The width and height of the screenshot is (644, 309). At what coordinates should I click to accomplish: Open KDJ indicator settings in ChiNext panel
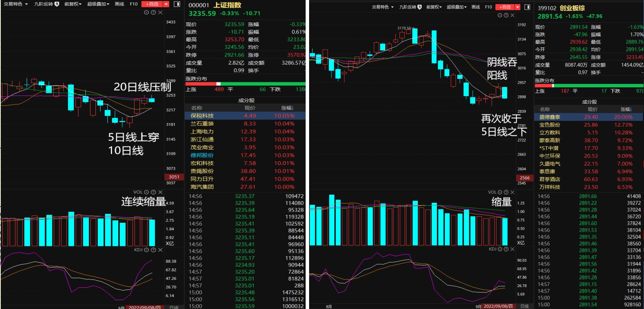point(500,249)
